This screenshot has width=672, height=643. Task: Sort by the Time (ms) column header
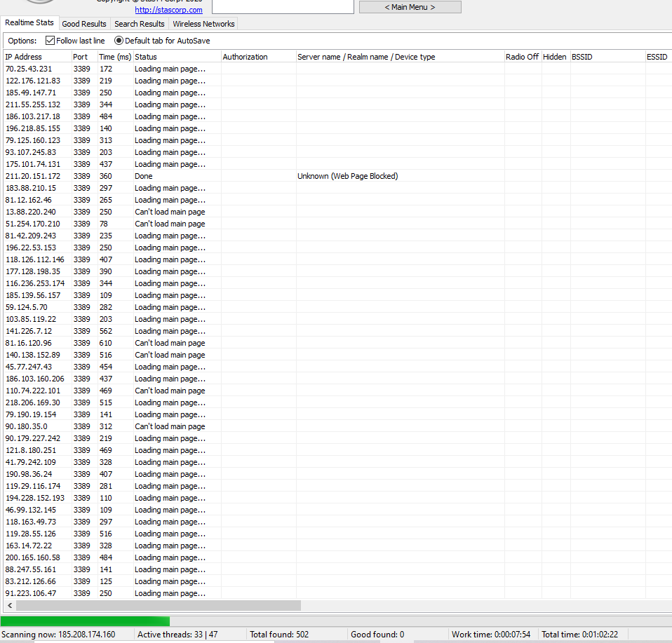(x=115, y=57)
